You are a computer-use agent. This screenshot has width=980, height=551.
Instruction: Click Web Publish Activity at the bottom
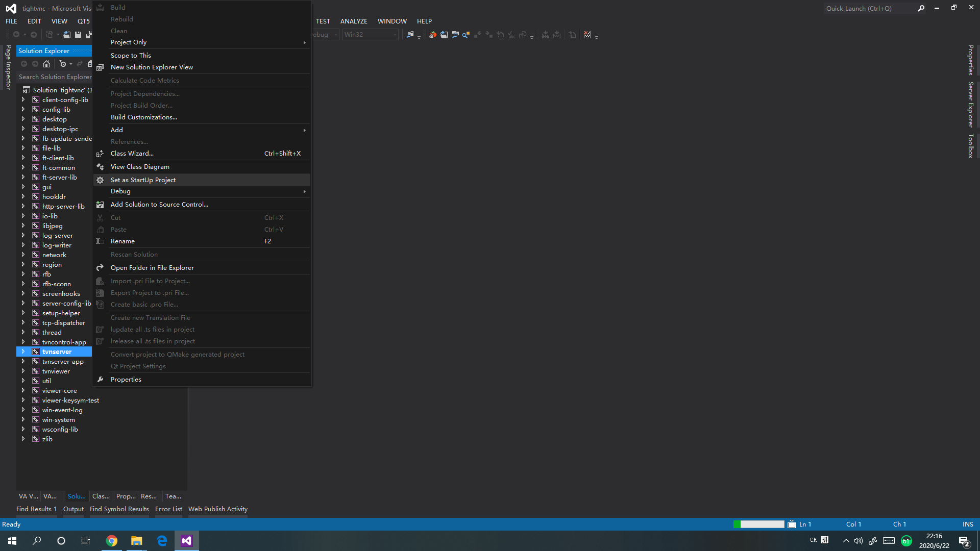217,509
